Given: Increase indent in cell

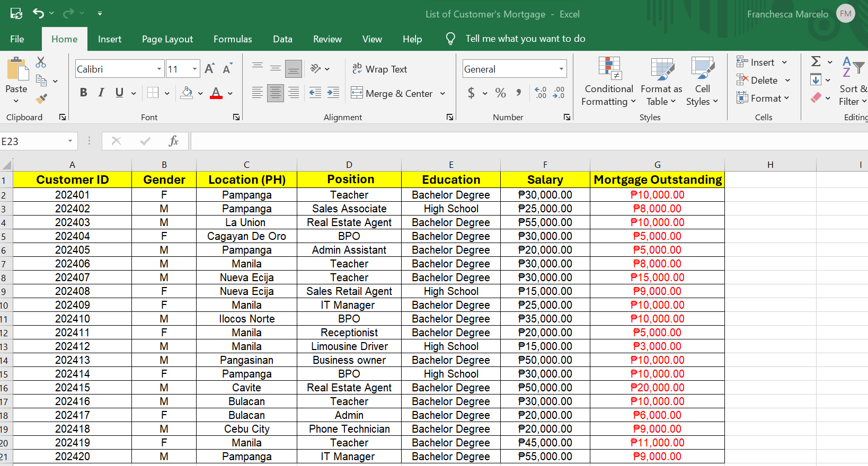Looking at the screenshot, I should pyautogui.click(x=333, y=93).
